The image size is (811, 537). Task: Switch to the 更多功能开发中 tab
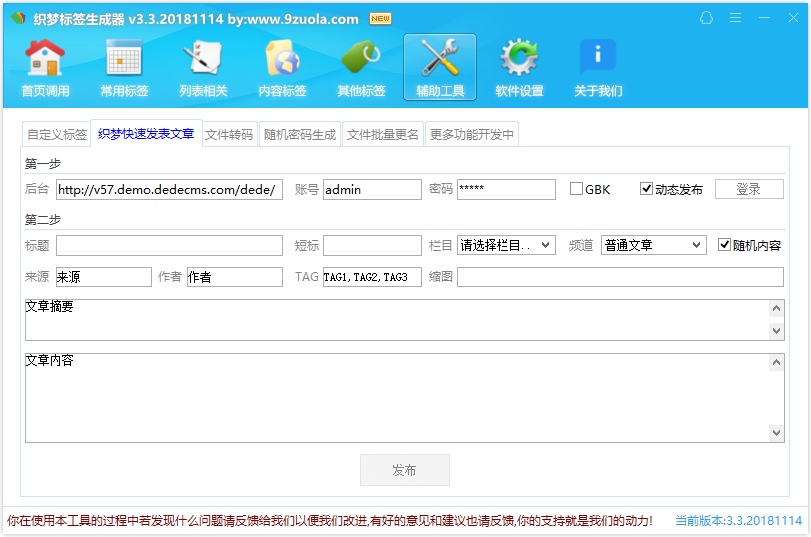[x=472, y=135]
